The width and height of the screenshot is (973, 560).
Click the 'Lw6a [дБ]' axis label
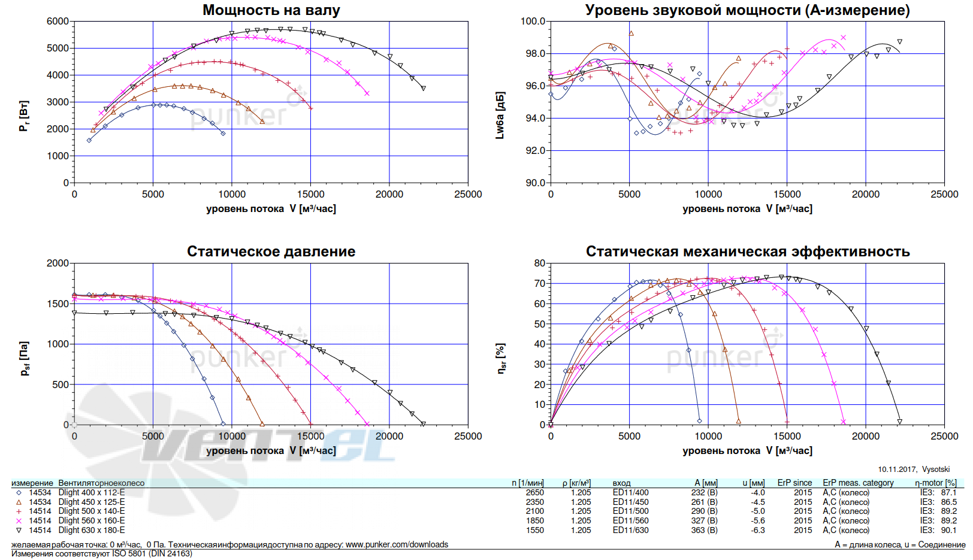coord(500,116)
